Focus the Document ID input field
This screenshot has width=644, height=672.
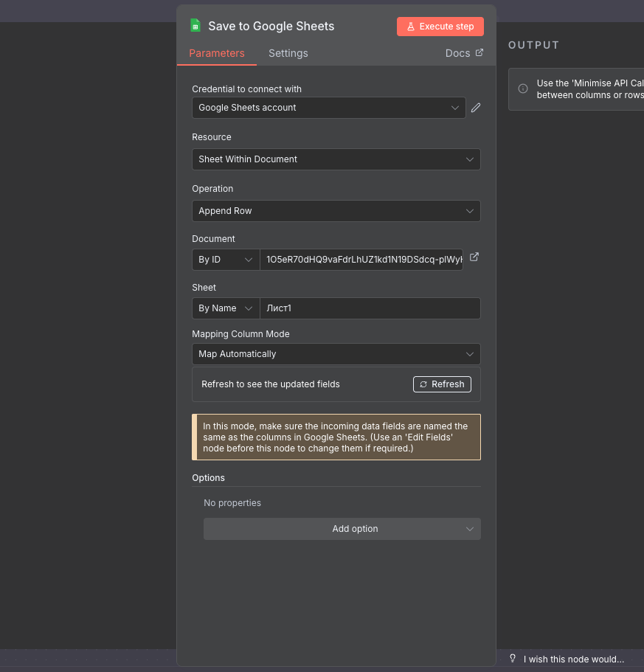(361, 260)
